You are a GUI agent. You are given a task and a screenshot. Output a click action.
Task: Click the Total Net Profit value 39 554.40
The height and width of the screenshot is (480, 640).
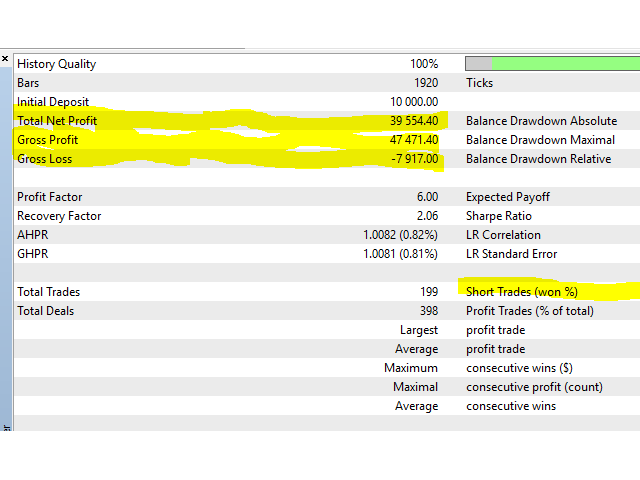point(413,121)
